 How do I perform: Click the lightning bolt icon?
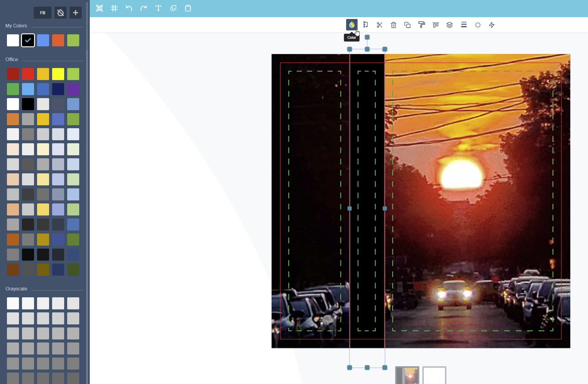[492, 25]
